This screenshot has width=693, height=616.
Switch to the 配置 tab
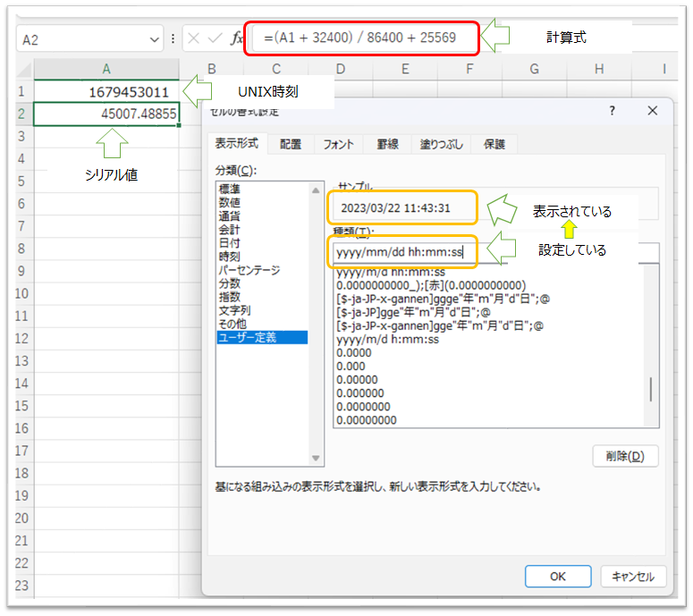[291, 145]
